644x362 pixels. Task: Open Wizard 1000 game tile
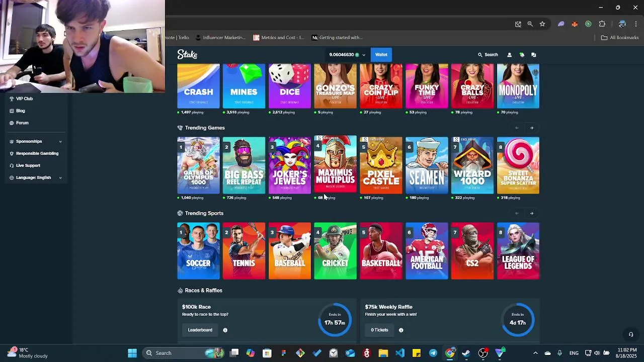[x=472, y=165]
